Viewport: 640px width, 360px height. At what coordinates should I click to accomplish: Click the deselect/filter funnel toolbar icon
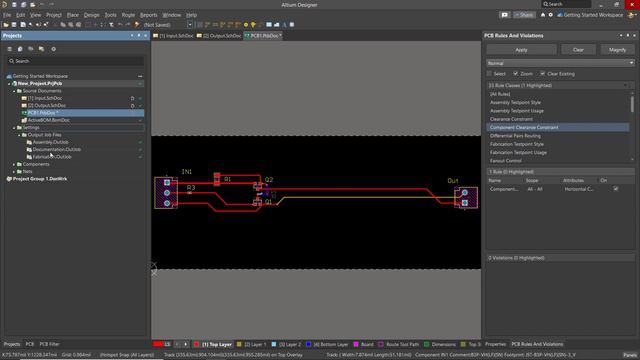tap(111, 24)
